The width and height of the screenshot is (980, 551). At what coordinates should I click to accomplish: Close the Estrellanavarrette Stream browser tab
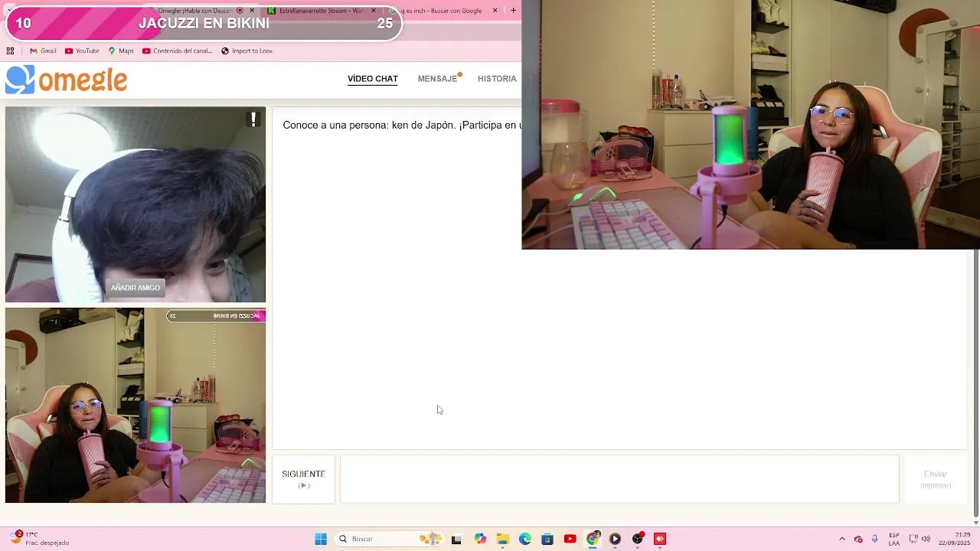(374, 11)
